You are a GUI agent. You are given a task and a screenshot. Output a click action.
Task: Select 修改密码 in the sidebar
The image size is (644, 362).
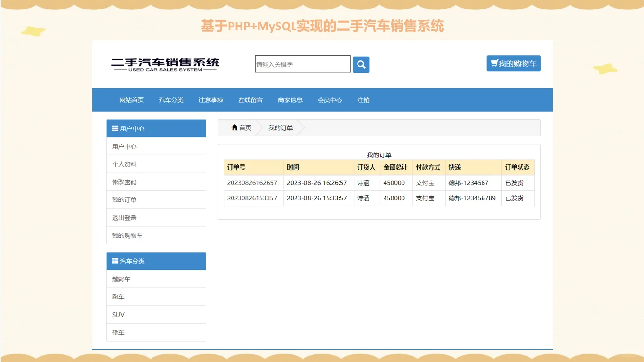coord(124,181)
